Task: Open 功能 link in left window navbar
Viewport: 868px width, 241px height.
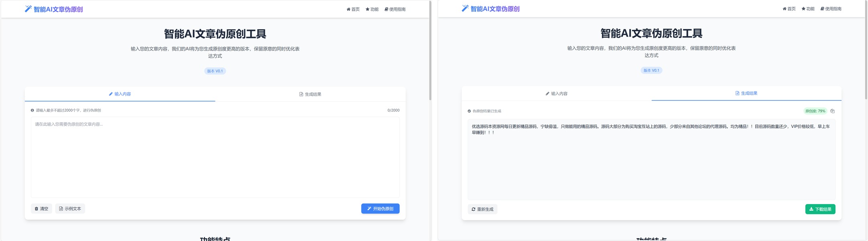Action: [372, 9]
